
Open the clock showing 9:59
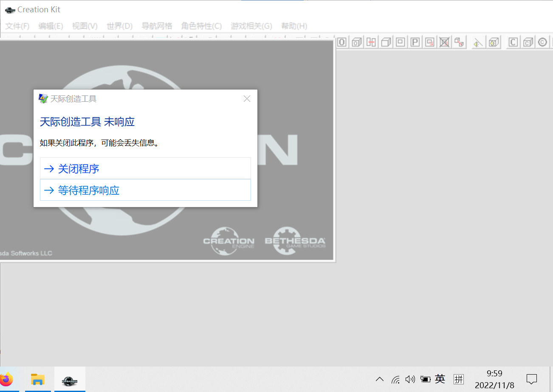tap(494, 379)
